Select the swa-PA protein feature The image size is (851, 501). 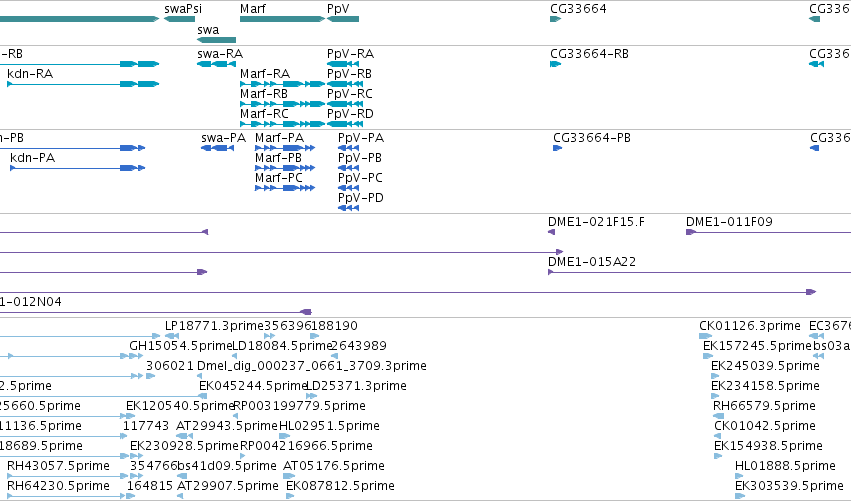(x=217, y=148)
